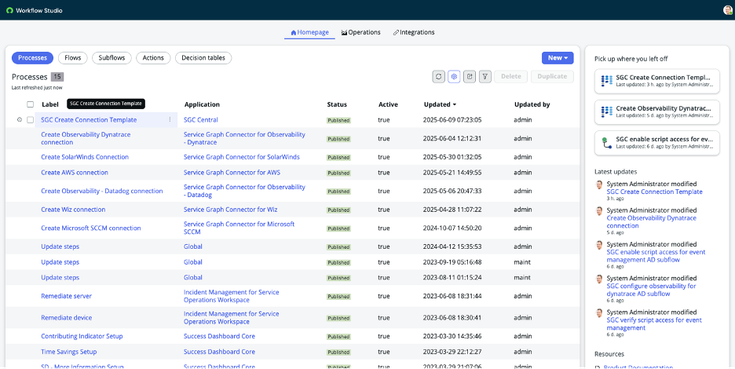Open SGC configure observability for dynatrace AD subflow
Image resolution: width=735 pixels, height=369 pixels.
tap(651, 290)
